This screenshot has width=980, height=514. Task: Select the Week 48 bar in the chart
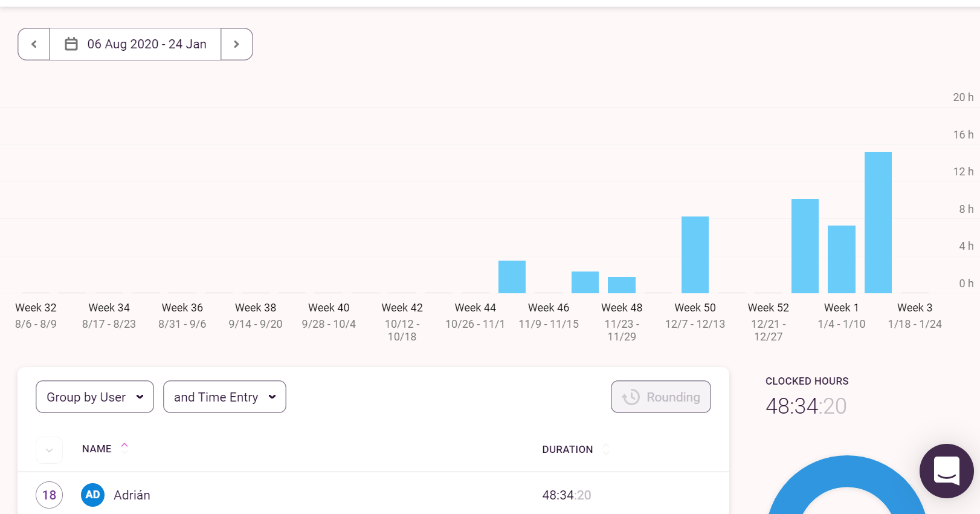(x=622, y=285)
